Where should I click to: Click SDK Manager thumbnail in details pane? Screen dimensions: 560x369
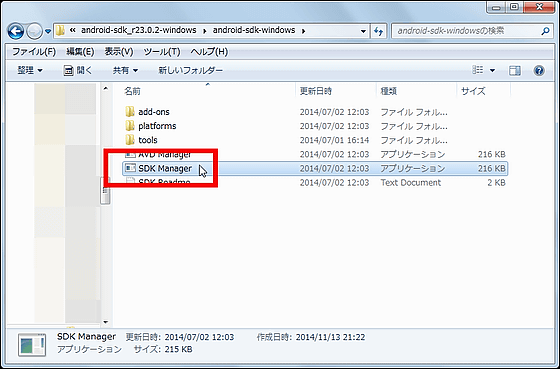[x=32, y=345]
